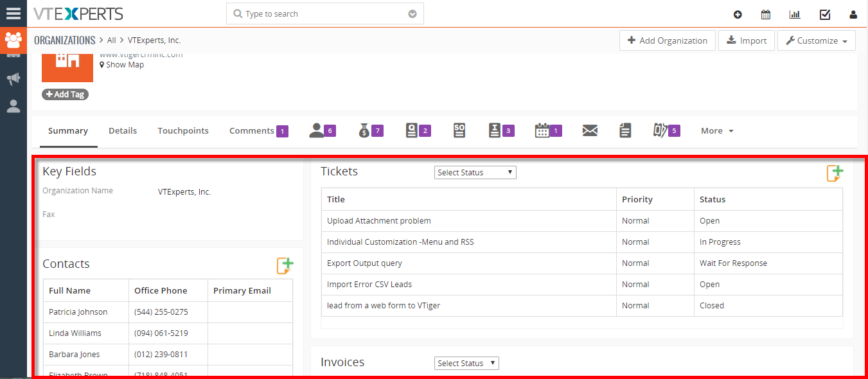Open the invoices tab with badge 3
Viewport: 868px width, 379px height.
pos(501,130)
